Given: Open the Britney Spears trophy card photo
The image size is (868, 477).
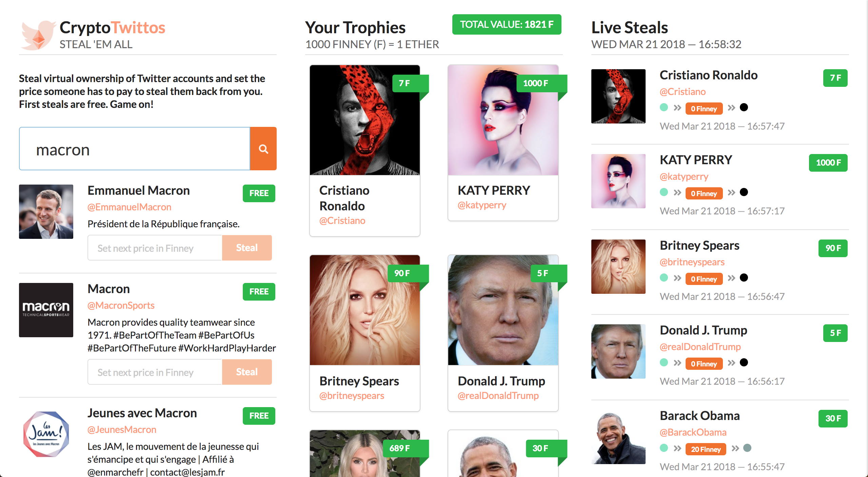Looking at the screenshot, I should pos(365,310).
